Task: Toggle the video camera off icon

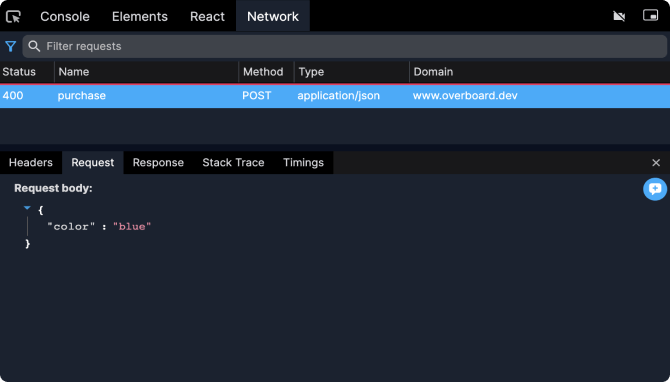Action: (x=619, y=16)
